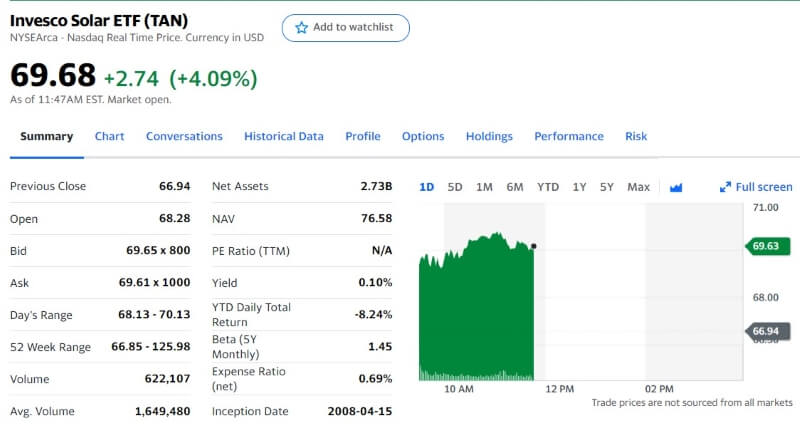Click the gray 66.94 previous close marker
This screenshot has height=426, width=800.
[x=766, y=331]
